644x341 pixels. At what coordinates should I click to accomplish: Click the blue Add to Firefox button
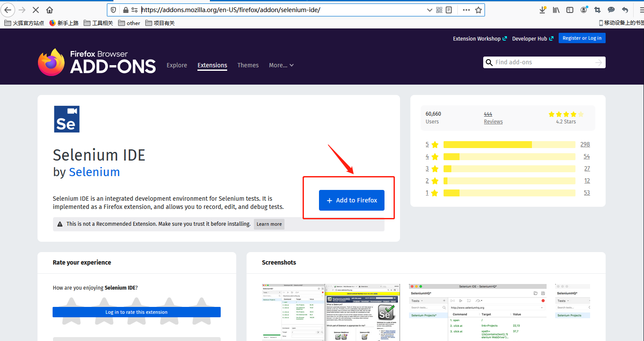(x=351, y=200)
